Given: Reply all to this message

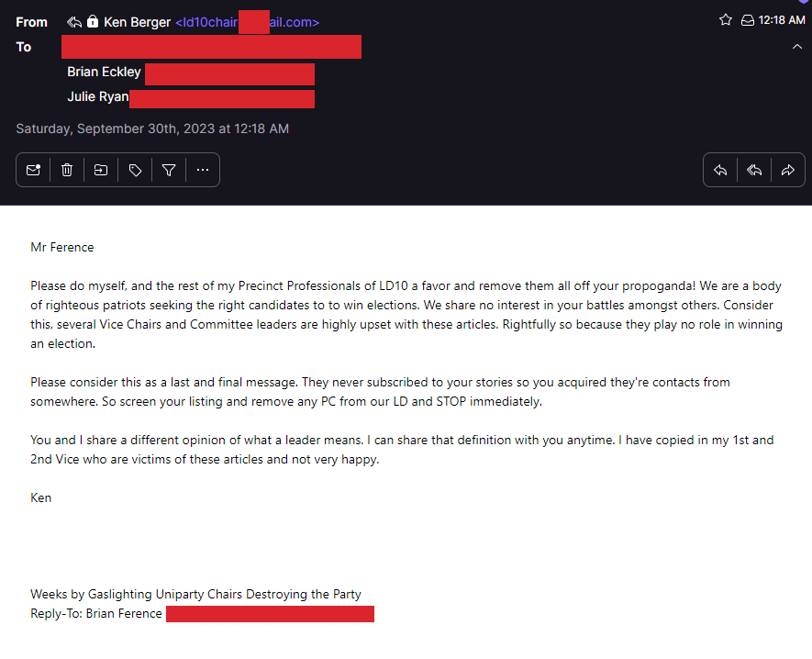Looking at the screenshot, I should click(x=754, y=170).
